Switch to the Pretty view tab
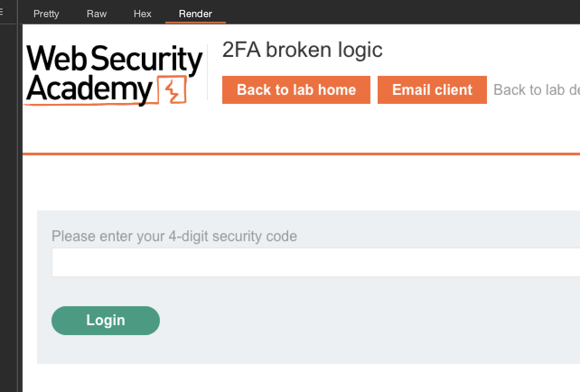580x392 pixels. point(46,14)
